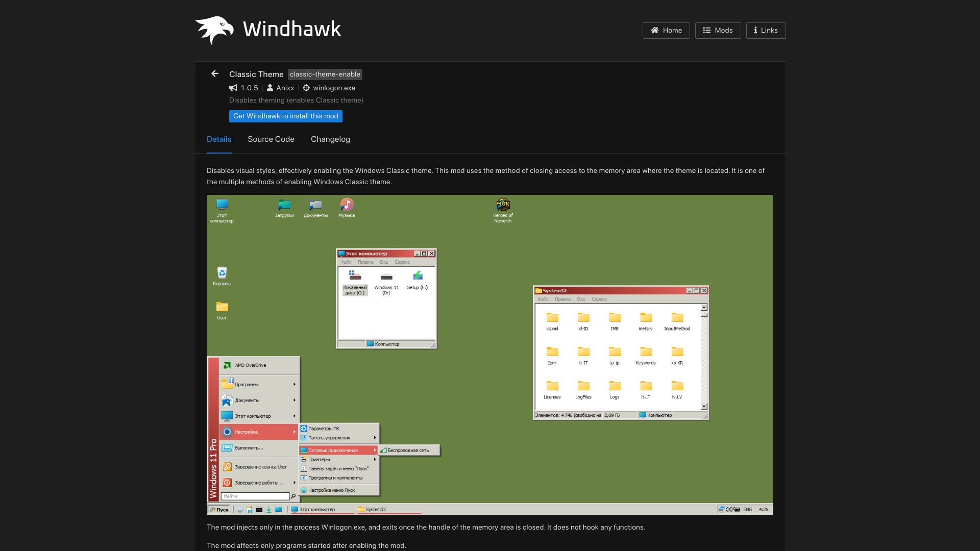Switch to the Source Code tab
980x551 pixels.
tap(271, 139)
